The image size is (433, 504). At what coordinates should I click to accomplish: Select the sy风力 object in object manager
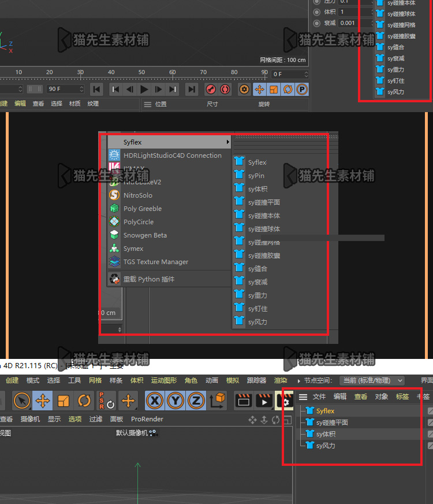[326, 446]
